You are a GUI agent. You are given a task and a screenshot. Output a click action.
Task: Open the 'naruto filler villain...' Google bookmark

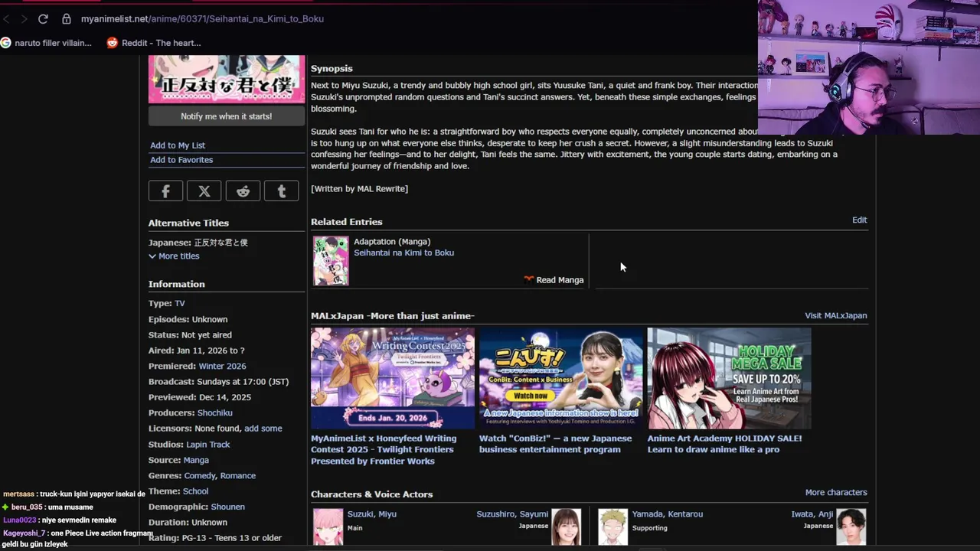click(x=47, y=43)
